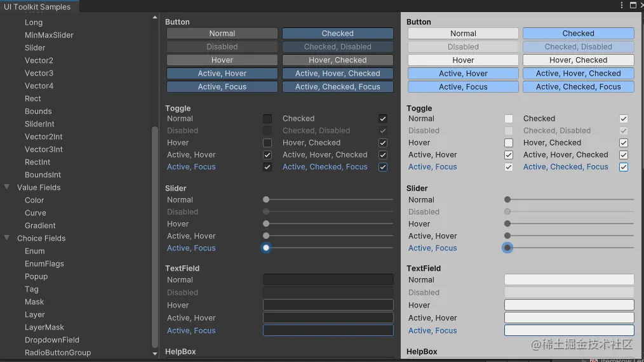The height and width of the screenshot is (362, 644).
Task: Click the sidebar vertical scrollbar thumb
Action: 155,235
